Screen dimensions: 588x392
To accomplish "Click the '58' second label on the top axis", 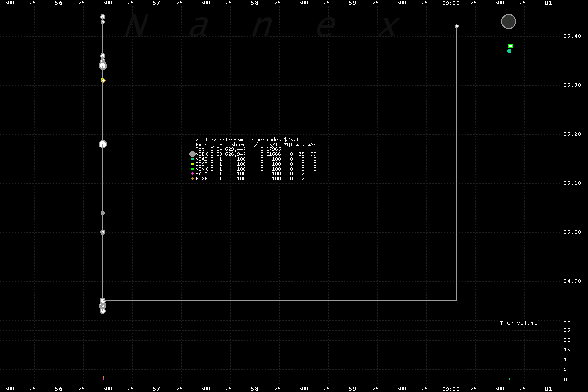I will [255, 3].
